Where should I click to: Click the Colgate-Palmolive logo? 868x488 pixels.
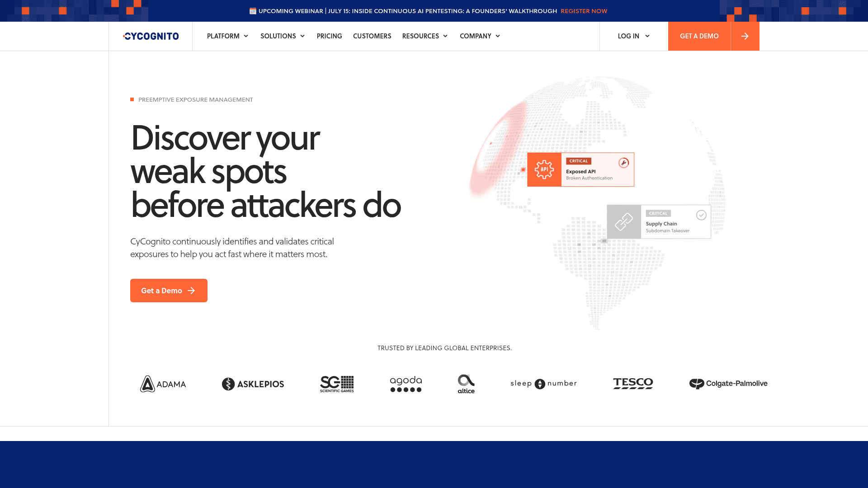tap(728, 384)
